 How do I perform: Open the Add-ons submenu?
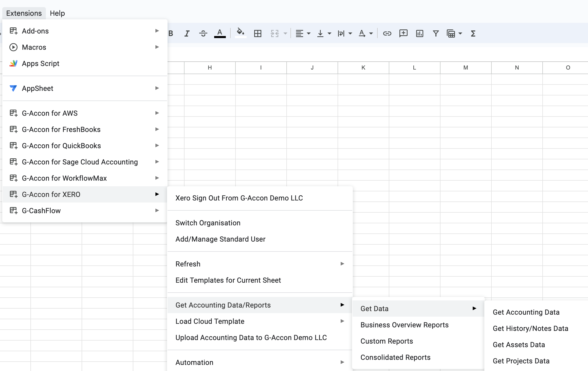point(85,31)
